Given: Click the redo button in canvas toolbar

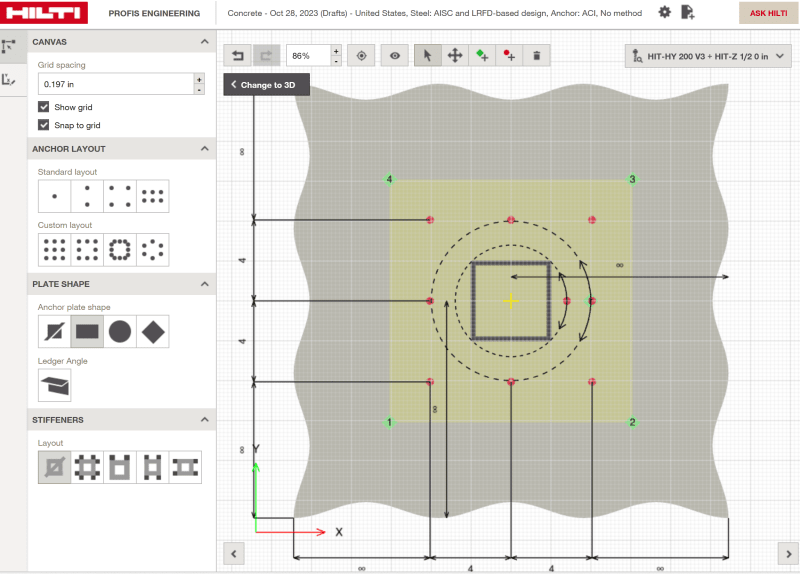Looking at the screenshot, I should point(266,56).
